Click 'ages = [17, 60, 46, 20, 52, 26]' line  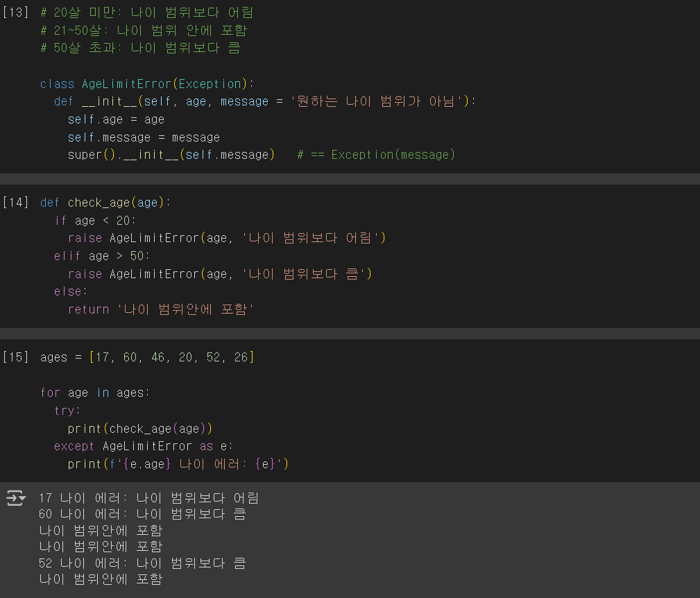coord(147,357)
